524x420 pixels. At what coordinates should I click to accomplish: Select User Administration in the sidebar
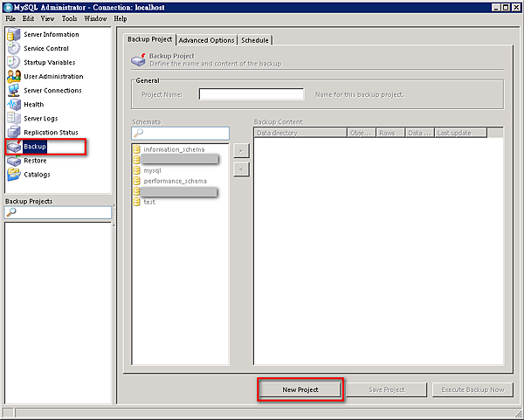click(x=53, y=77)
